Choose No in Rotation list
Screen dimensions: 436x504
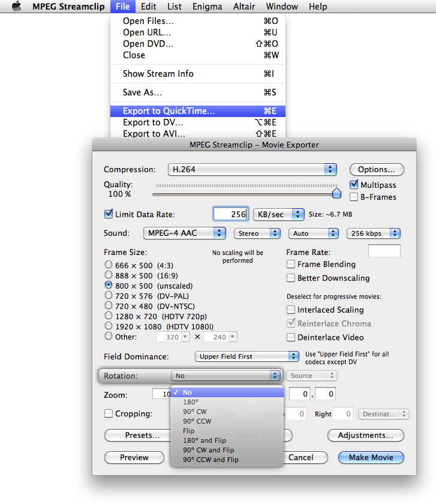227,392
